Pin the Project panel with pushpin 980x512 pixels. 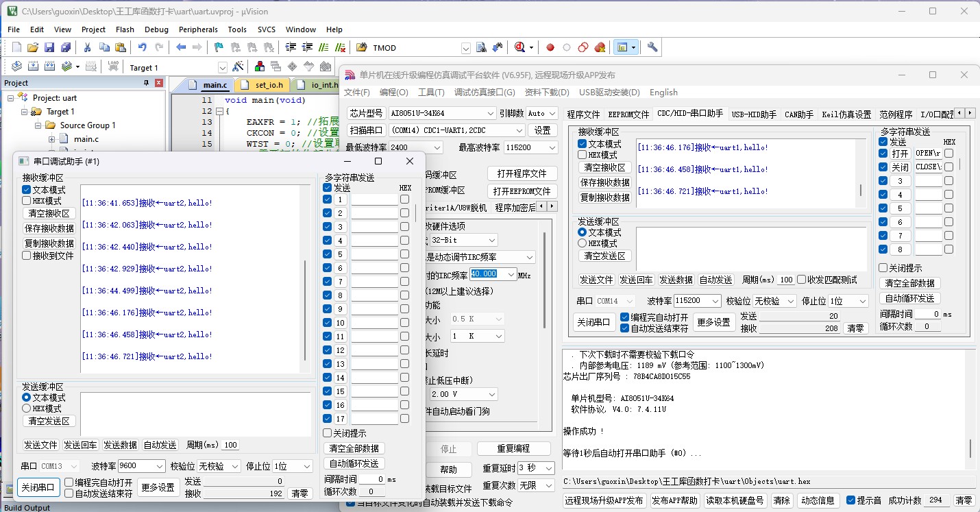coord(146,83)
